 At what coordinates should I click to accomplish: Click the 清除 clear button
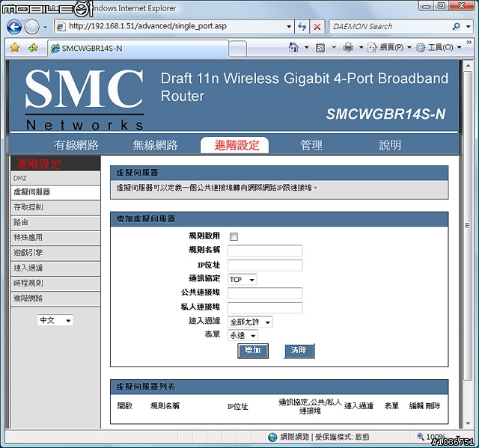[x=299, y=351]
